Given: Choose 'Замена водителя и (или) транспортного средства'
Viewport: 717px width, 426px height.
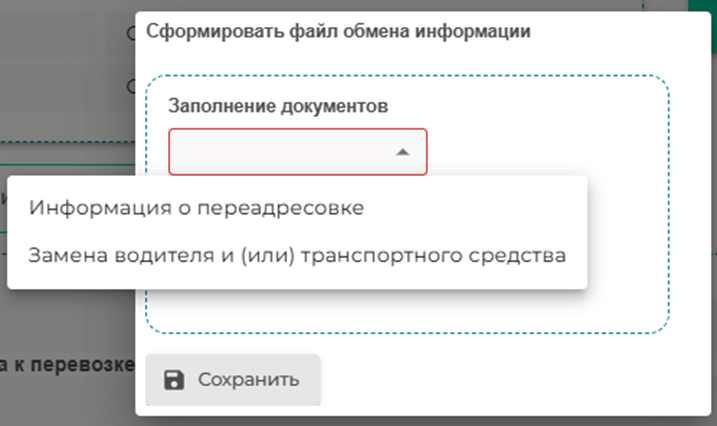Looking at the screenshot, I should point(297,255).
